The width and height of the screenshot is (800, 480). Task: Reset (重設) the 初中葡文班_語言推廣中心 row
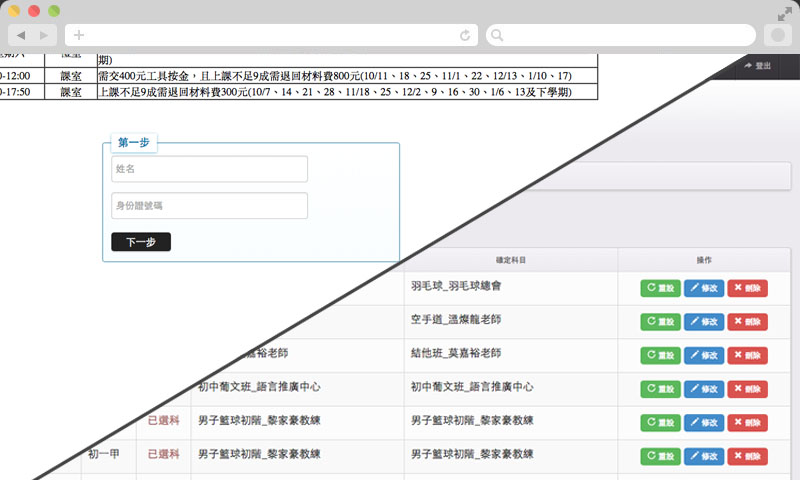660,389
